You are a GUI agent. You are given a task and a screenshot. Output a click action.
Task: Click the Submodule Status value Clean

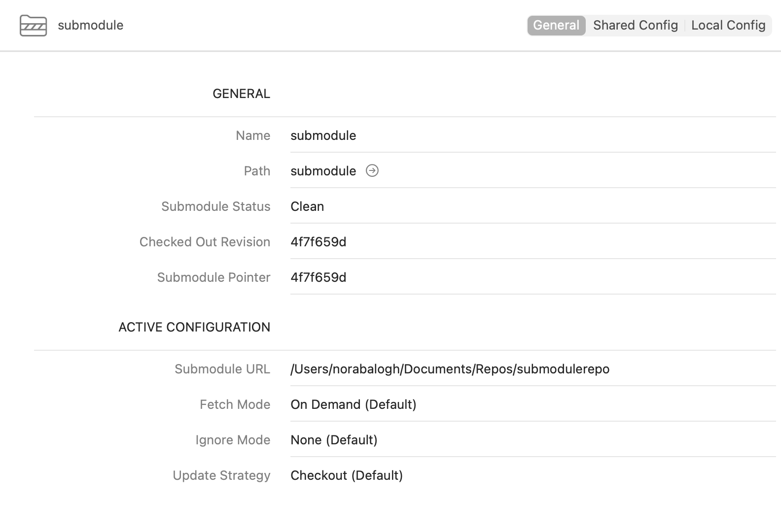(307, 206)
